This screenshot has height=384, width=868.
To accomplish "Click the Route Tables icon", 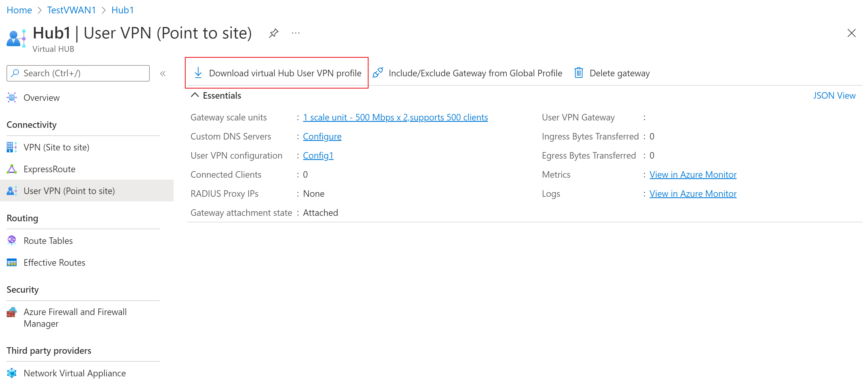I will pos(12,240).
